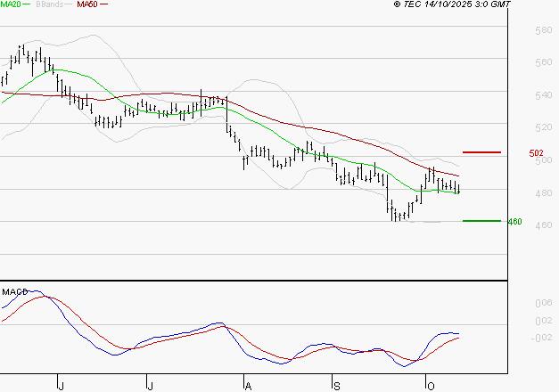Select the green 460 support line

pos(481,220)
